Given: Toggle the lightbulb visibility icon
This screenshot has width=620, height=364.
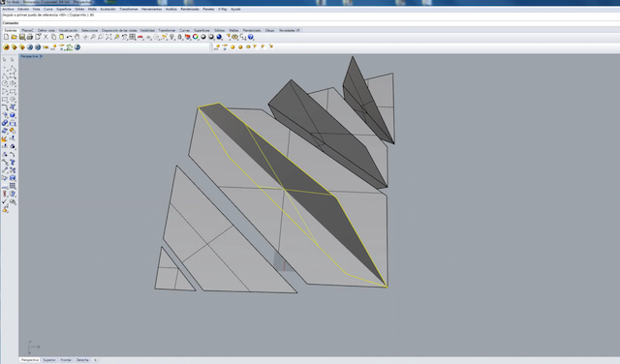Looking at the screenshot, I should [172, 37].
